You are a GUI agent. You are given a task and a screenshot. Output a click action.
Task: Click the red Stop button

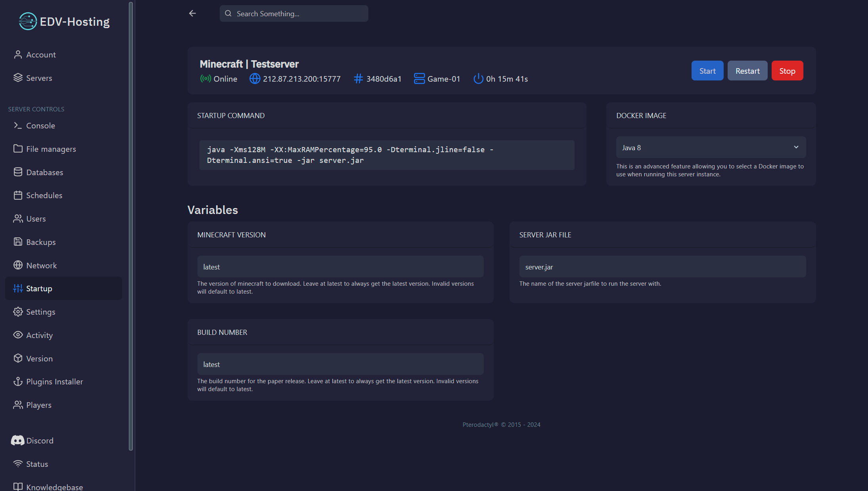click(787, 71)
